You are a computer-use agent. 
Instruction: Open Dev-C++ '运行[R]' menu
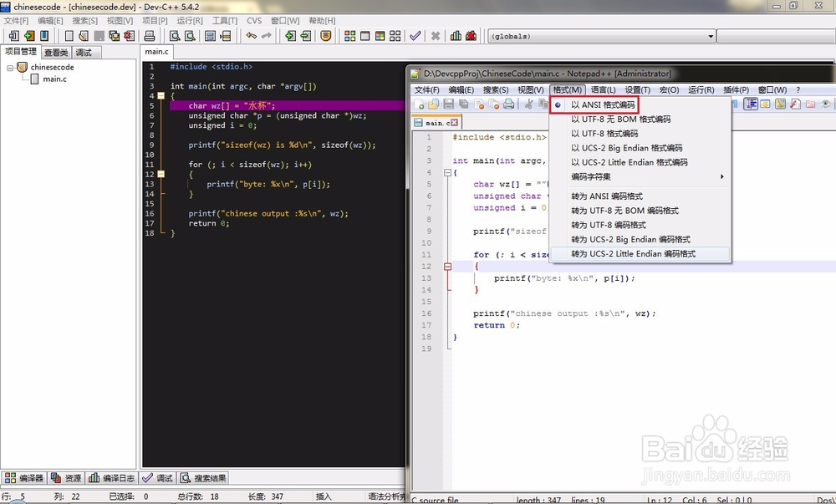pyautogui.click(x=190, y=21)
